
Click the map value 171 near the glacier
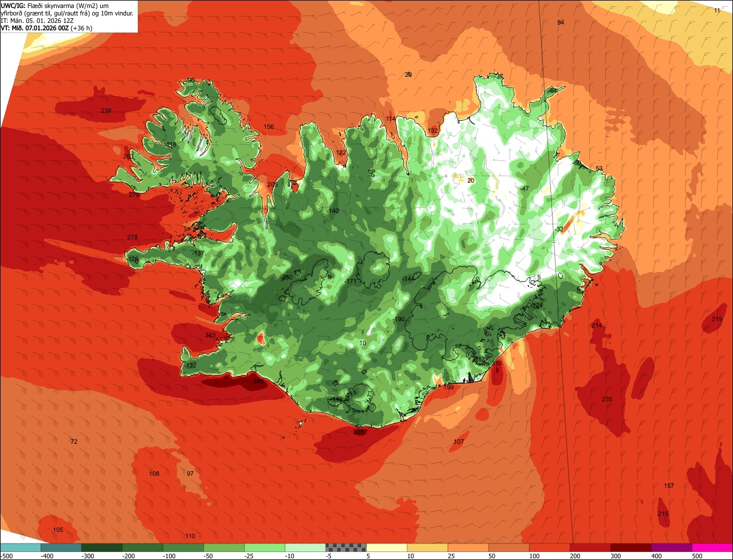[x=352, y=282]
